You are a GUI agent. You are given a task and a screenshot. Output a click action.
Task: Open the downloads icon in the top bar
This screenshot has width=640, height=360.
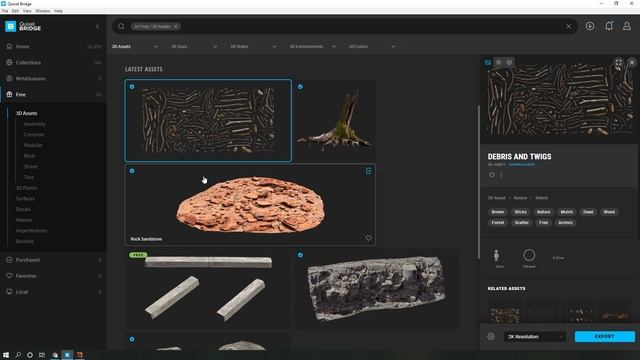click(590, 26)
